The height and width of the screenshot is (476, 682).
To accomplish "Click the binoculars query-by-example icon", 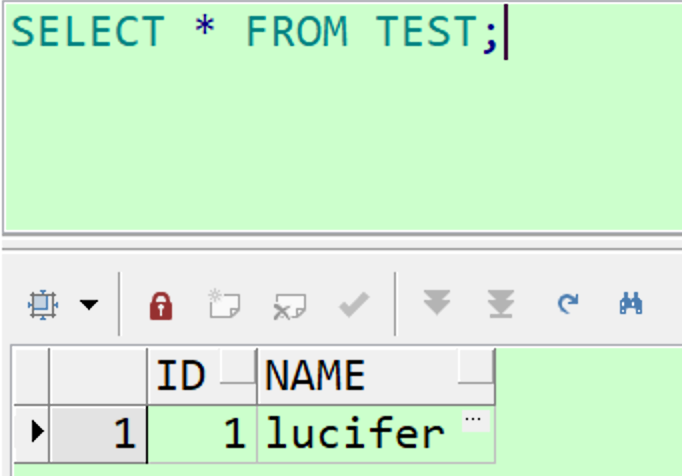I will (631, 303).
